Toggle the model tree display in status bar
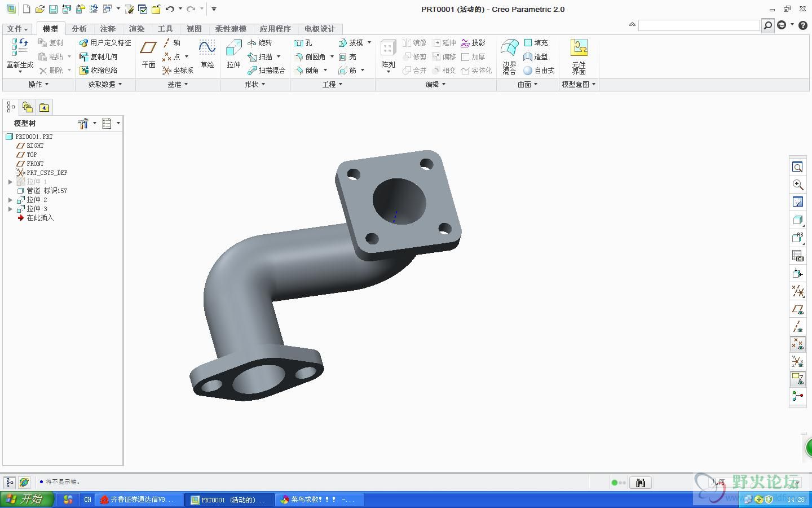The image size is (812, 508). click(x=9, y=482)
